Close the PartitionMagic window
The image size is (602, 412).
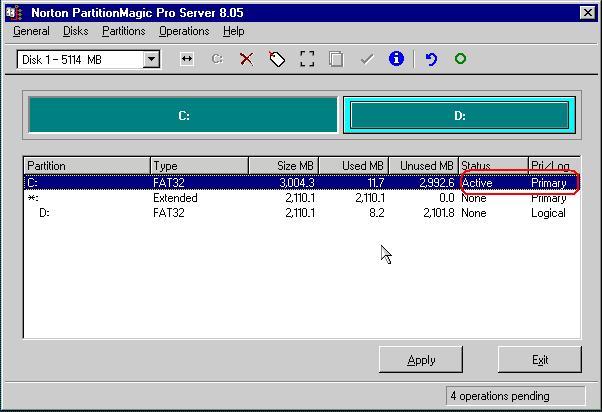pyautogui.click(x=587, y=13)
